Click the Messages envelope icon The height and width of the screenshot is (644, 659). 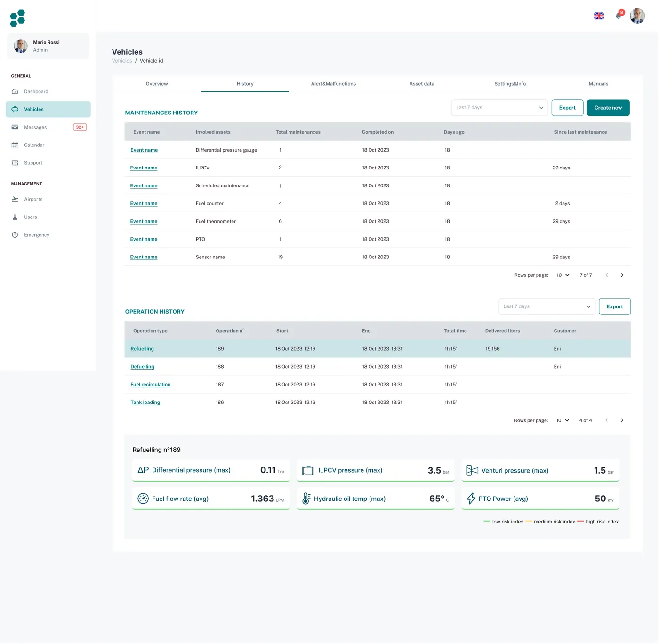tap(15, 127)
